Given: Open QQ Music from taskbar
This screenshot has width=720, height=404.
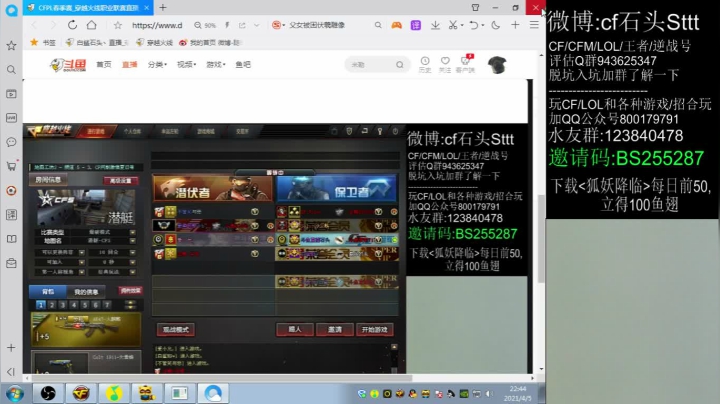Looking at the screenshot, I should click(x=114, y=393).
